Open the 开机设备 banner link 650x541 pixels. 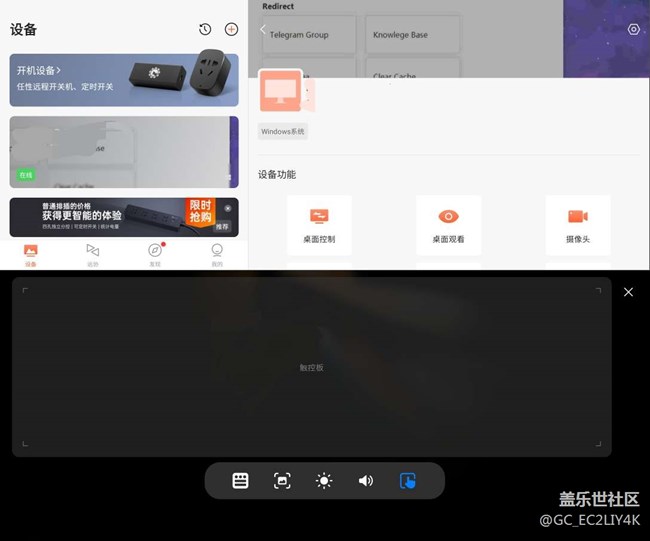(40, 71)
